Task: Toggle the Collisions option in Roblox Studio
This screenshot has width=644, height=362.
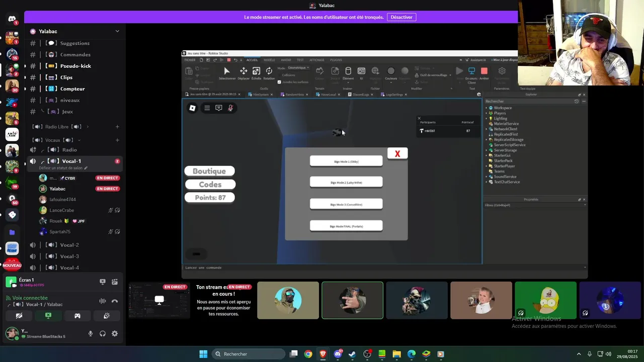Action: pos(288,75)
